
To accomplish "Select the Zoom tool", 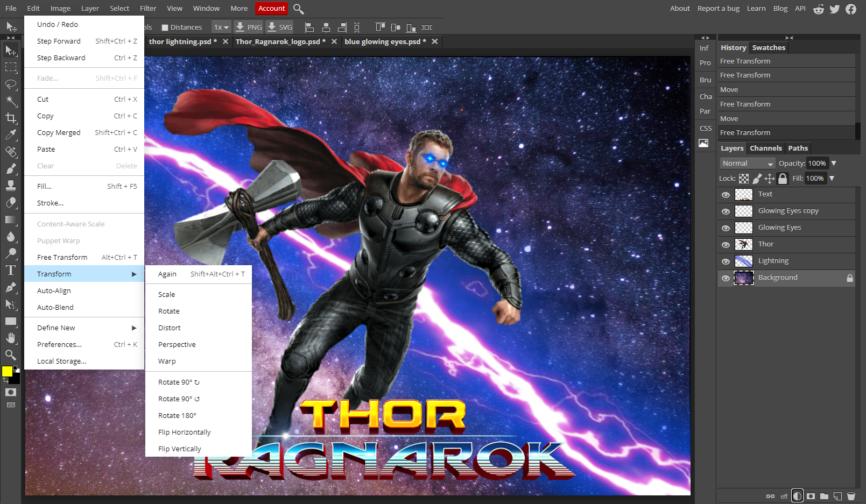I will click(x=11, y=355).
